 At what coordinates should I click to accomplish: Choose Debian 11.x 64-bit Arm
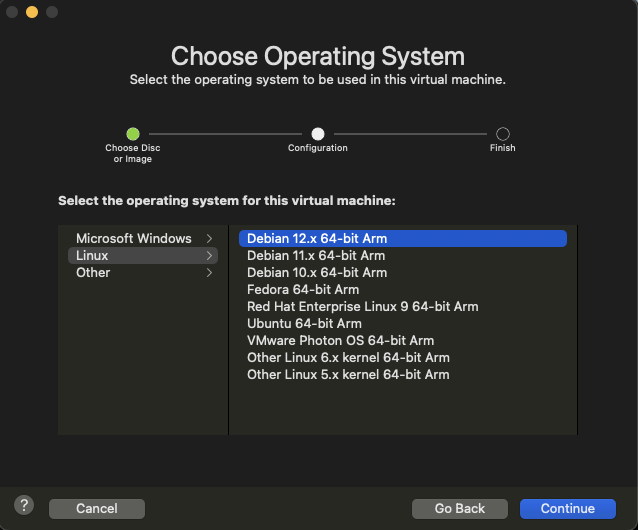click(316, 256)
